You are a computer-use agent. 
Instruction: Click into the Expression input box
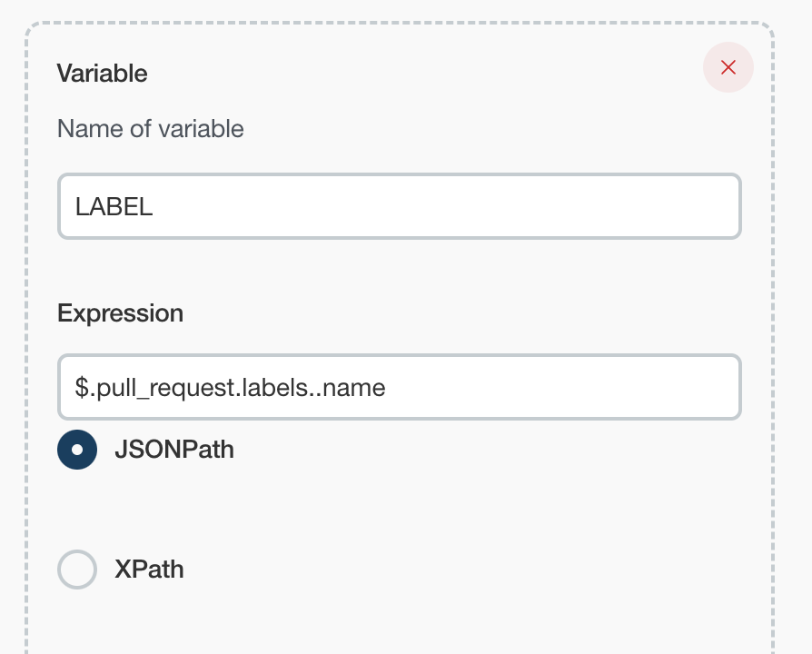pyautogui.click(x=400, y=388)
